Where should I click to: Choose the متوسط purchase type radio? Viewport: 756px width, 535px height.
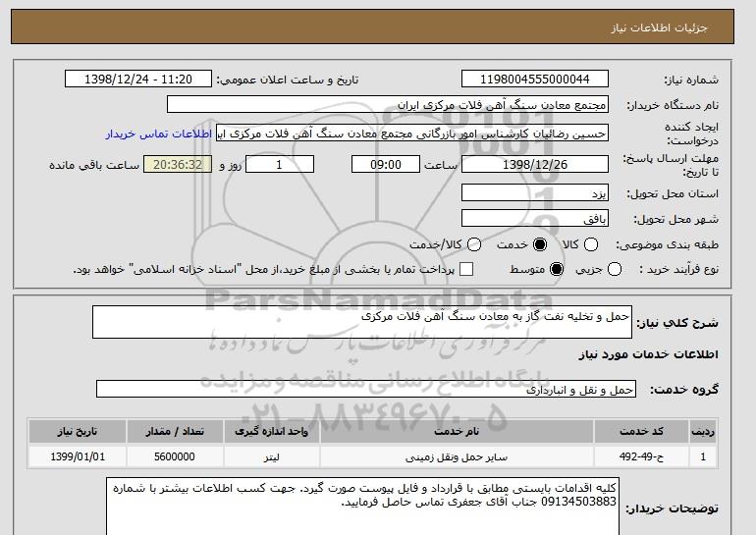tap(557, 269)
